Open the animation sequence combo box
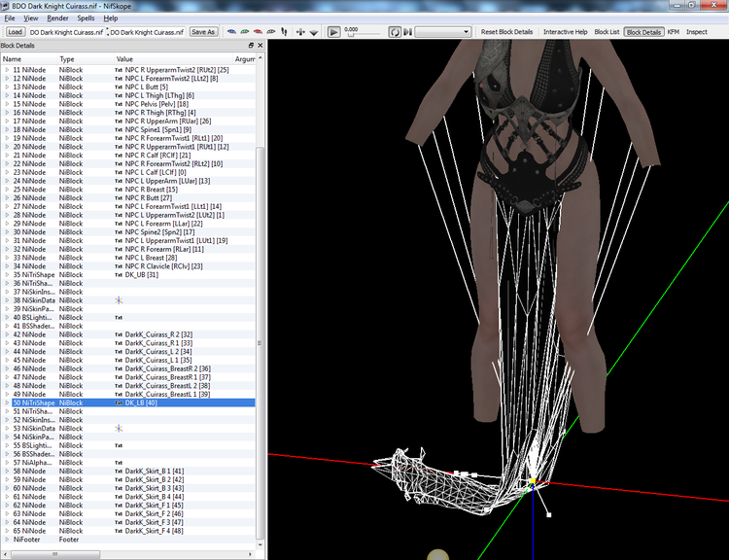 pos(442,32)
